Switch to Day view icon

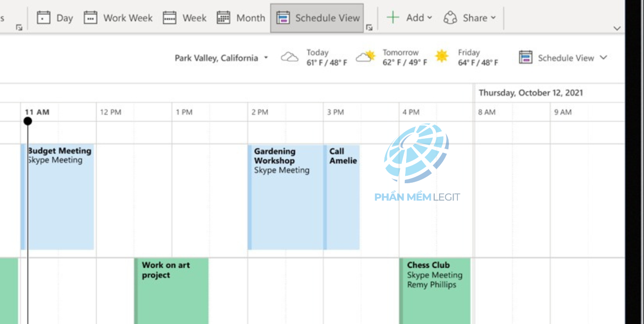[44, 18]
